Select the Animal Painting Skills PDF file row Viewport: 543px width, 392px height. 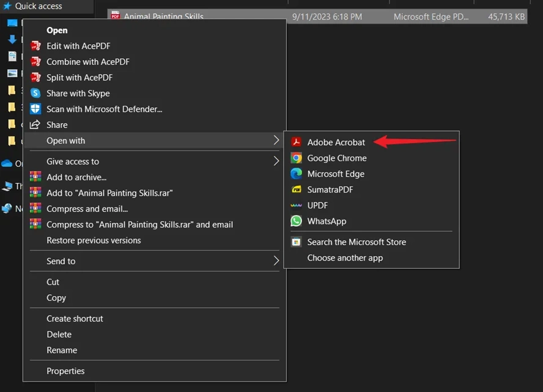point(317,17)
